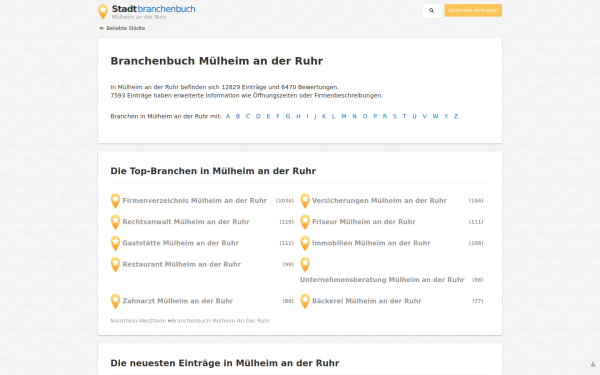Click the (154) count for Versicherungen
The image size is (600, 375).
pos(476,201)
